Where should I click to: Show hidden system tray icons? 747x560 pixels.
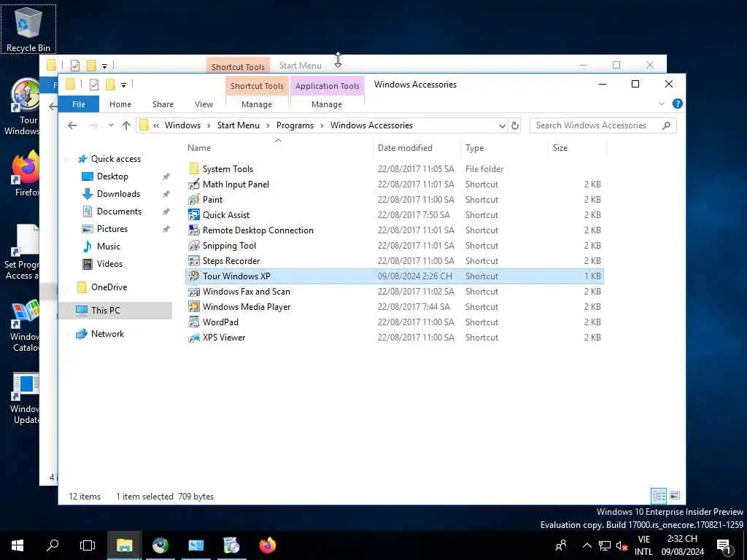(x=587, y=545)
